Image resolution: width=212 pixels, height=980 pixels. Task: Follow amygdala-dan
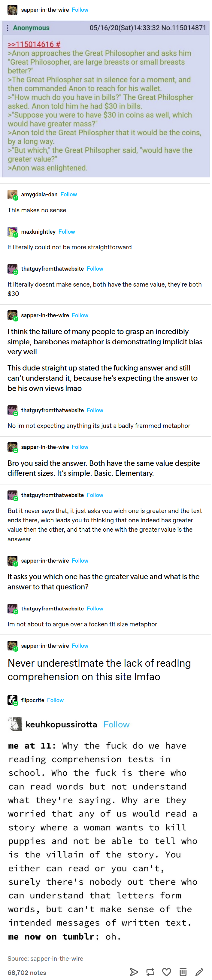(x=68, y=194)
